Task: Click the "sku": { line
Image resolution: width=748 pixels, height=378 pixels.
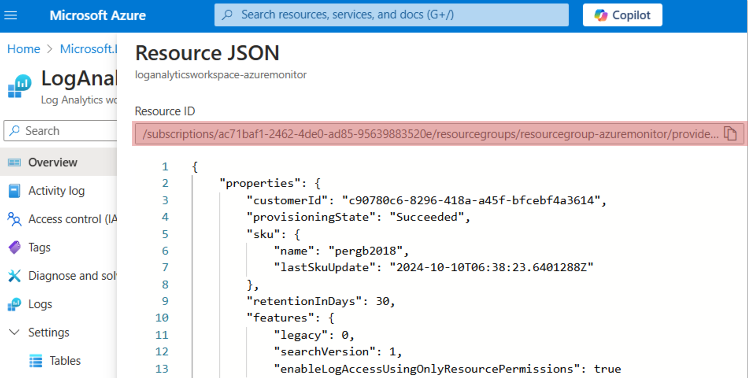Action: click(273, 234)
